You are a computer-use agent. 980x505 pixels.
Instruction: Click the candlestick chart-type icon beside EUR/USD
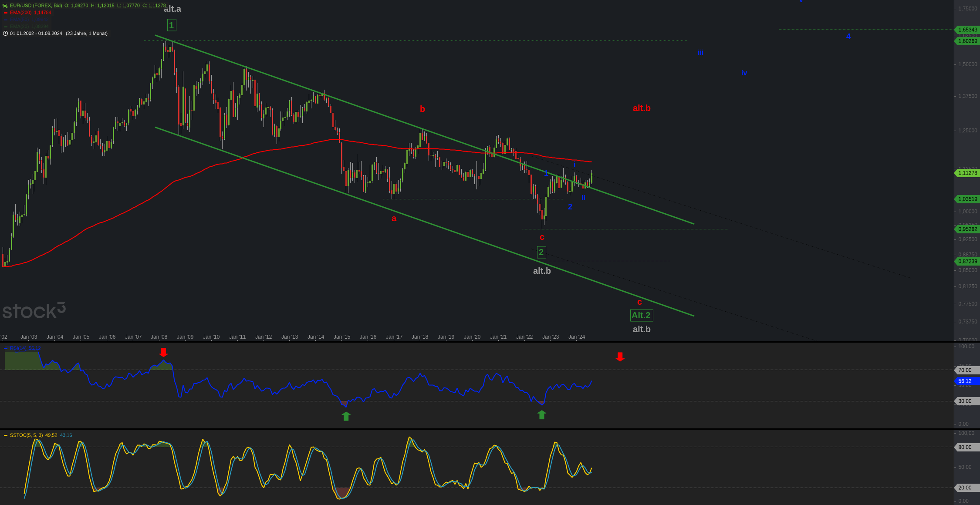pyautogui.click(x=5, y=6)
